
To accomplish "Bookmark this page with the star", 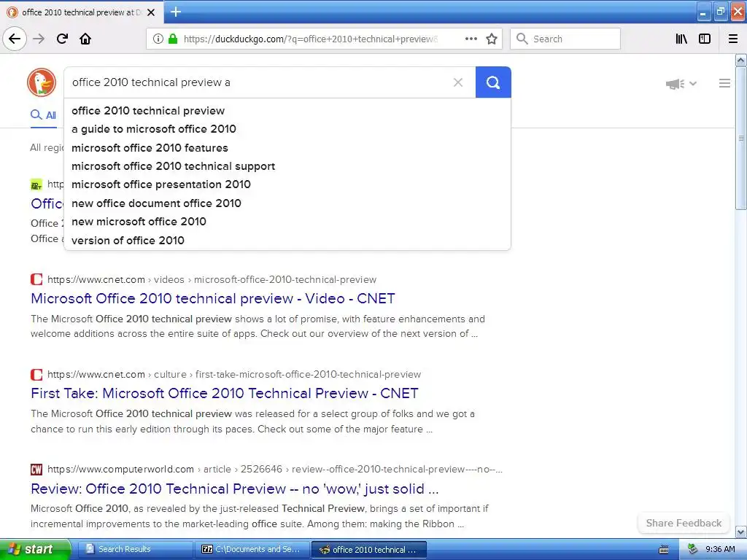I will click(x=492, y=39).
